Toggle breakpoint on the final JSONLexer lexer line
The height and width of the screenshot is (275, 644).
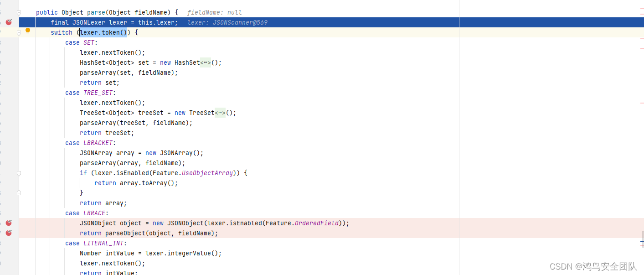point(9,22)
